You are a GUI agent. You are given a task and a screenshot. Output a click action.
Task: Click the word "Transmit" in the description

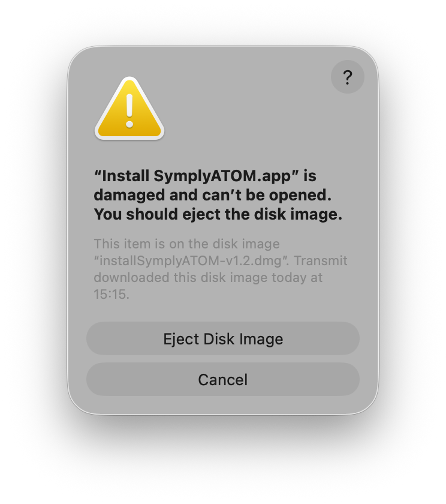click(x=321, y=260)
